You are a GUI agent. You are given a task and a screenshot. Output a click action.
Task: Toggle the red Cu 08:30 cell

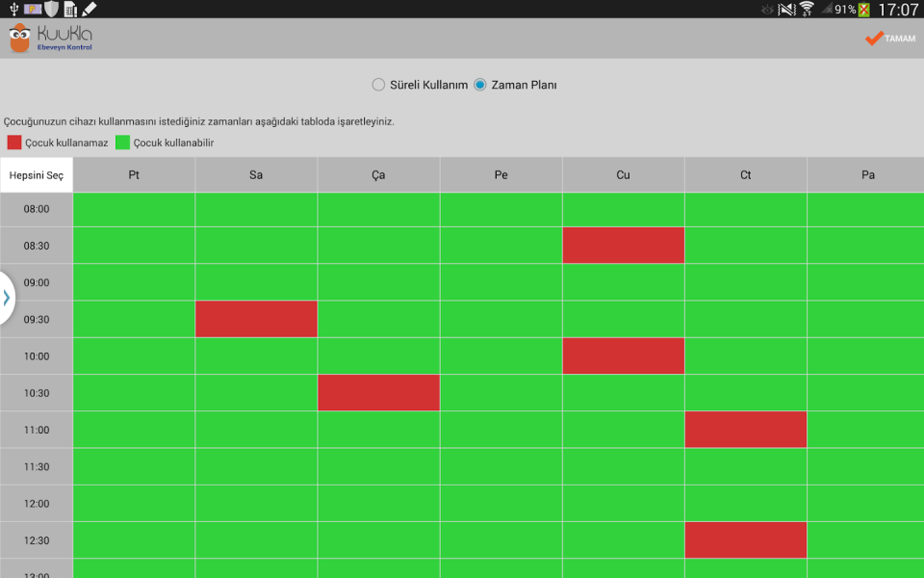pyautogui.click(x=624, y=246)
